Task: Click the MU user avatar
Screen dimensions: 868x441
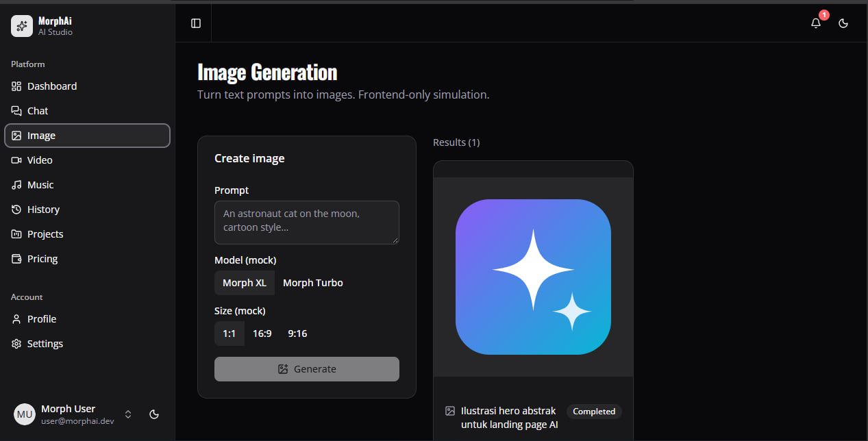Action: click(25, 414)
